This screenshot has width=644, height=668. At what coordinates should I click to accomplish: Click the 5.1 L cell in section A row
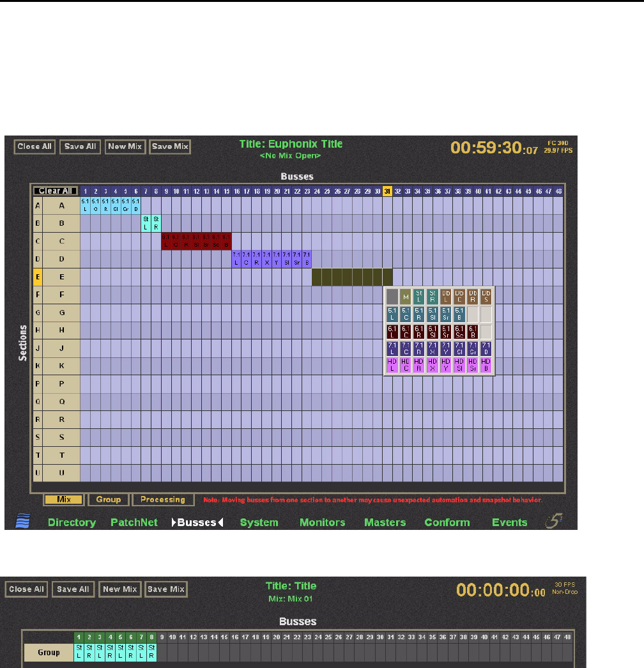[x=85, y=205]
